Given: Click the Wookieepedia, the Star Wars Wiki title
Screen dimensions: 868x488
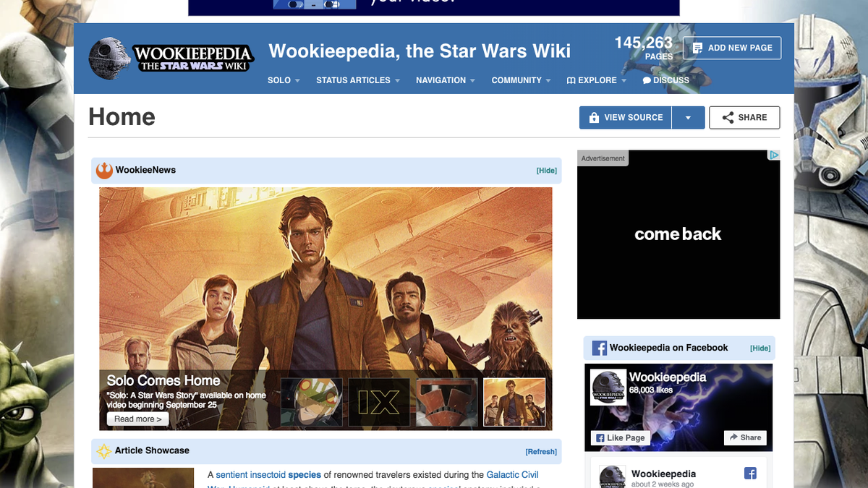Looking at the screenshot, I should pos(420,51).
